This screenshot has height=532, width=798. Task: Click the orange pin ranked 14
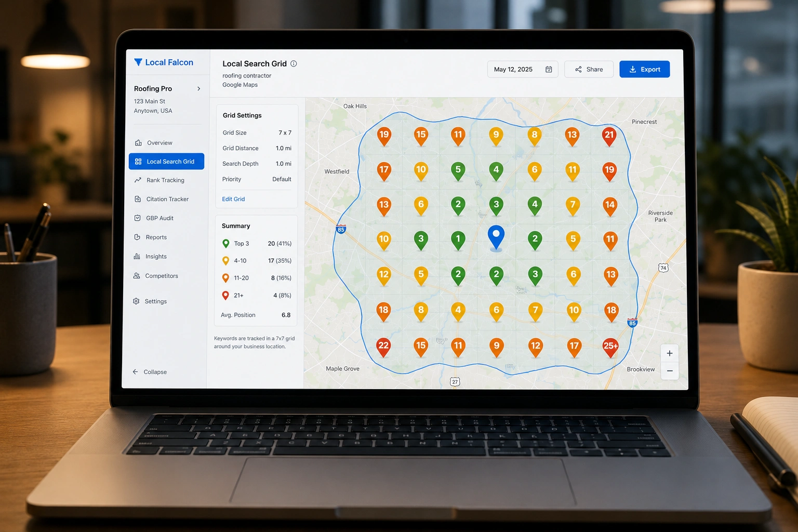click(x=610, y=206)
